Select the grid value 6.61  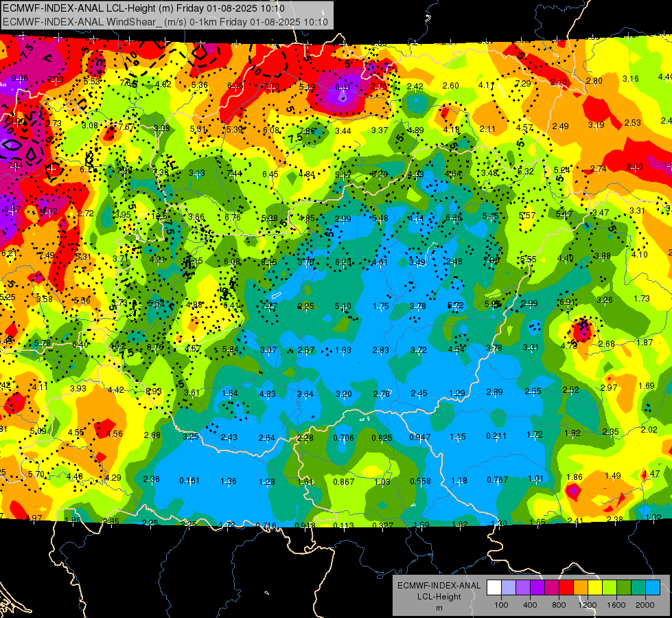(x=343, y=87)
